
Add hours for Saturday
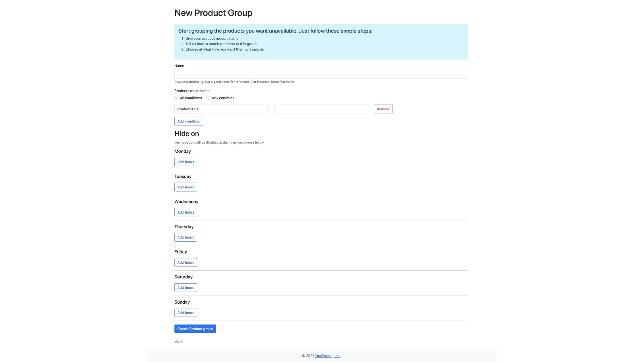point(186,288)
